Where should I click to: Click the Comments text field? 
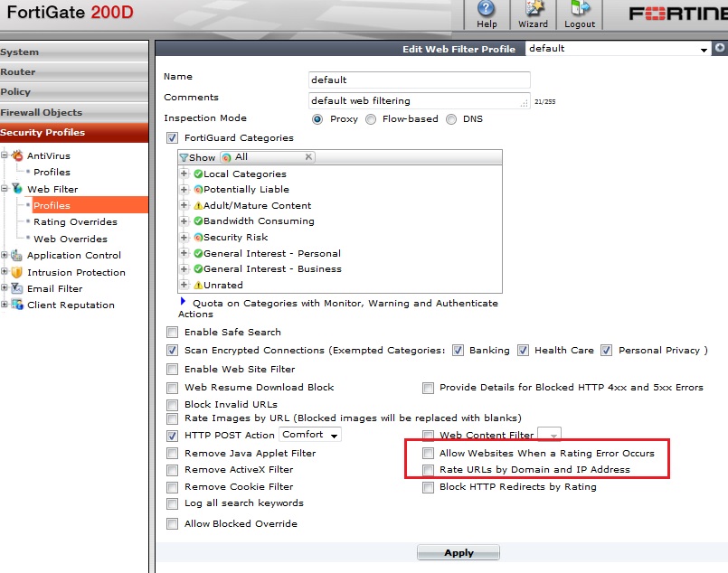point(419,100)
